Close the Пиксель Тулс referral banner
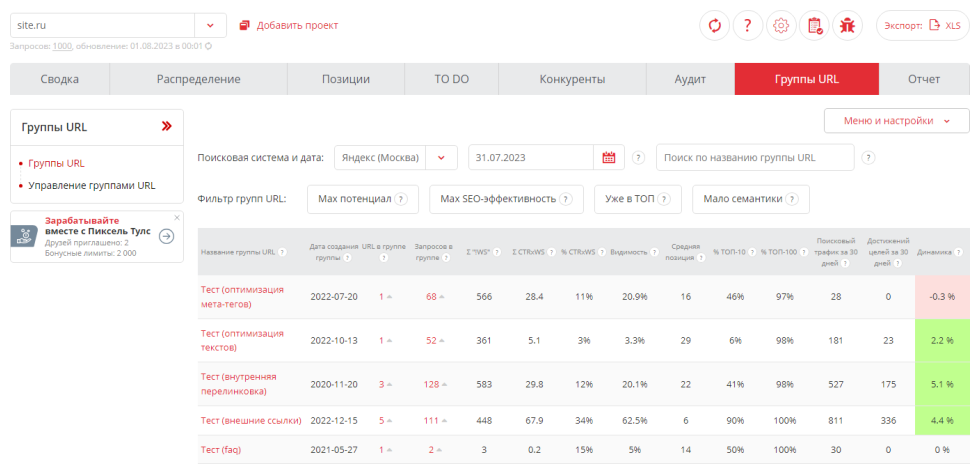Viewport: 980px width, 474px height. tap(176, 218)
